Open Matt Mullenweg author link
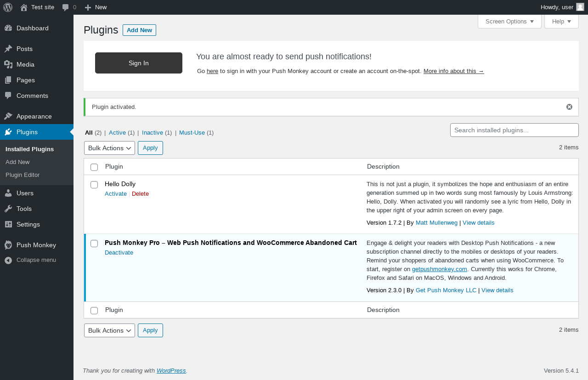This screenshot has height=380, width=588. point(436,222)
